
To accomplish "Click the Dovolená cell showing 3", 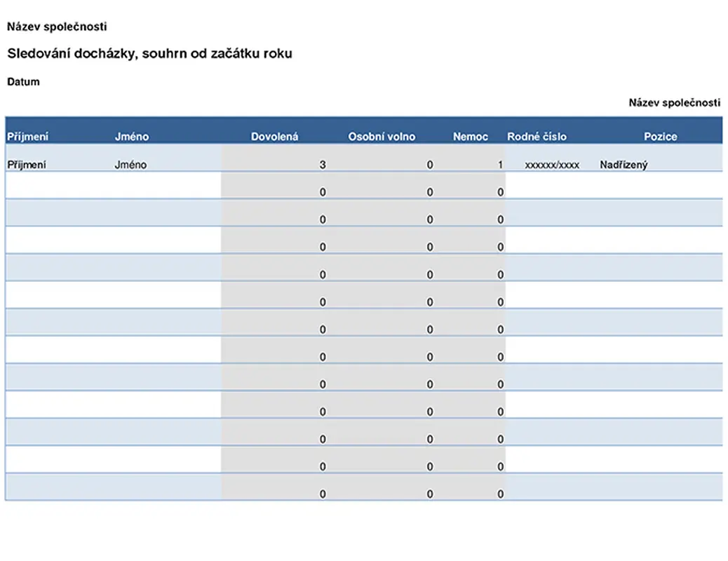I will click(x=323, y=165).
